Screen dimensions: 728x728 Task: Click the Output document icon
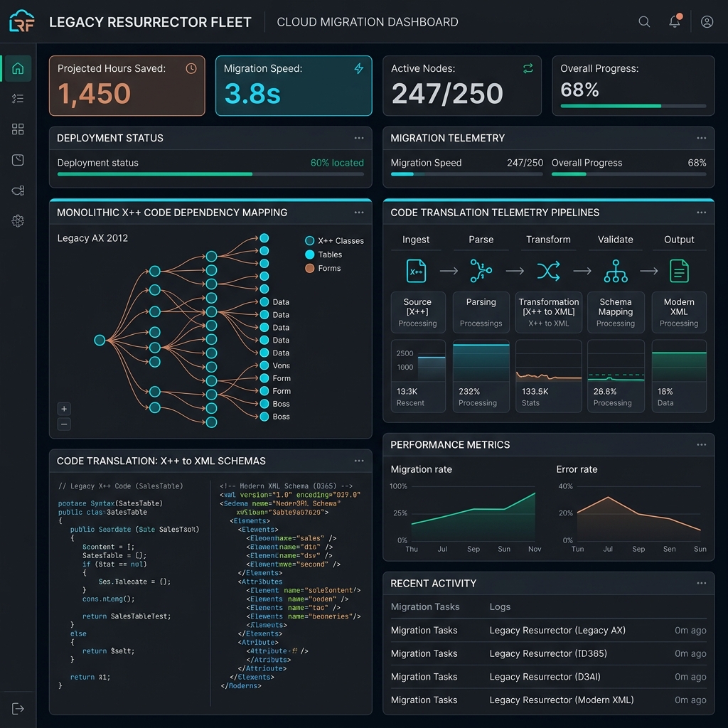679,271
